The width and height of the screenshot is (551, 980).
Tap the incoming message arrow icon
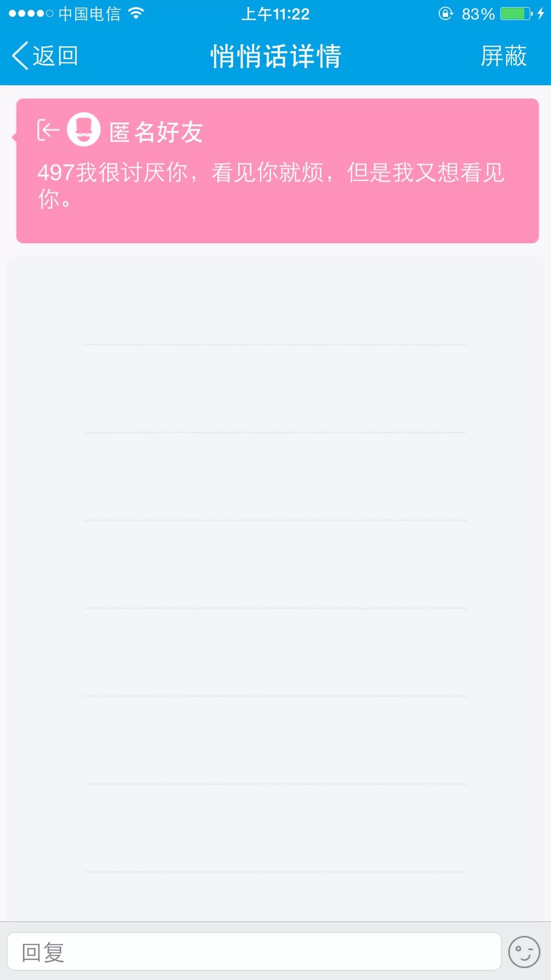pyautogui.click(x=48, y=130)
